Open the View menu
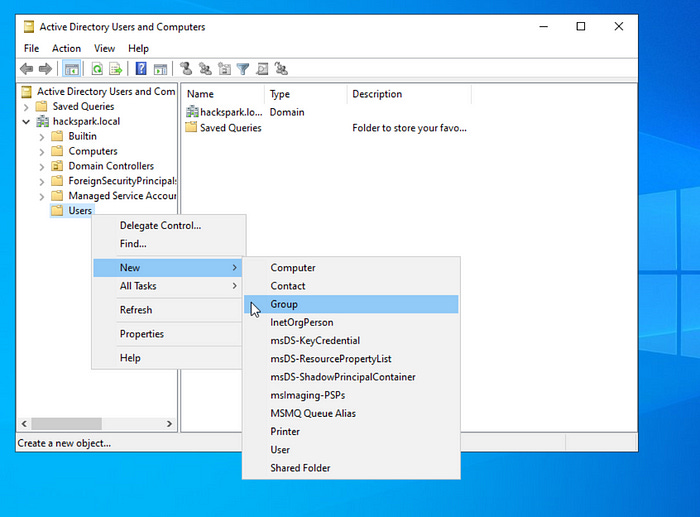 104,48
